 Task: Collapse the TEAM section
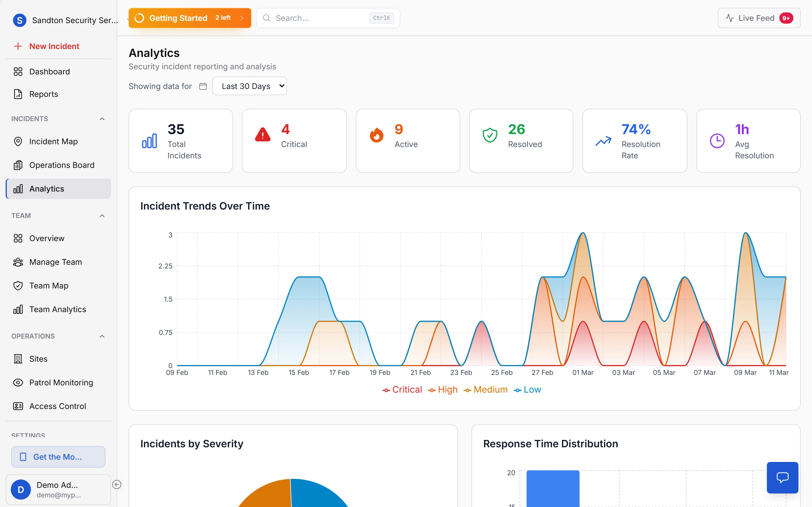(102, 215)
